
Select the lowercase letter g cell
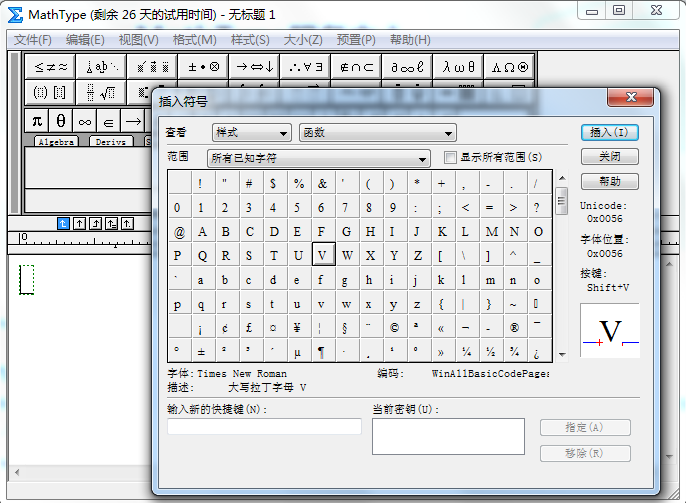[x=346, y=279]
